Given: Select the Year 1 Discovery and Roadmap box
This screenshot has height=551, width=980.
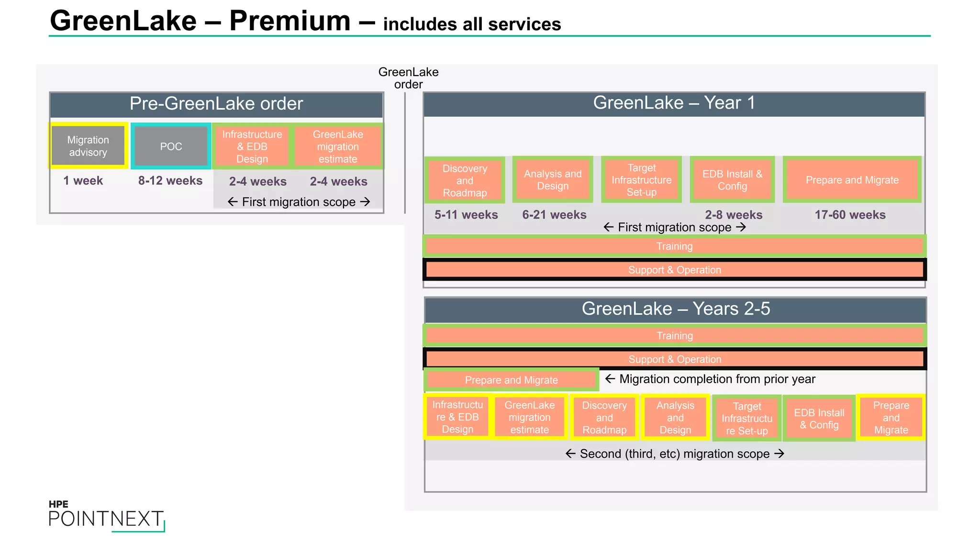Looking at the screenshot, I should coord(464,180).
